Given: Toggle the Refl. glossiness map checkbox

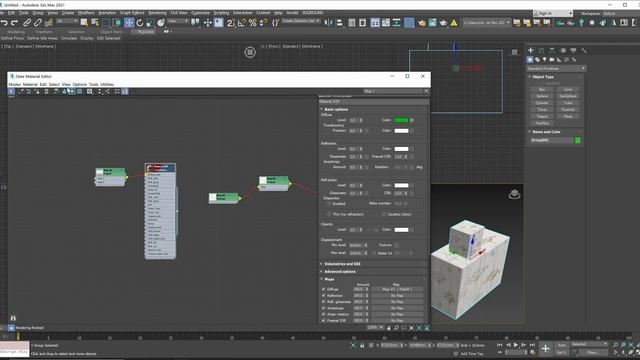Looking at the screenshot, I should tap(324, 302).
